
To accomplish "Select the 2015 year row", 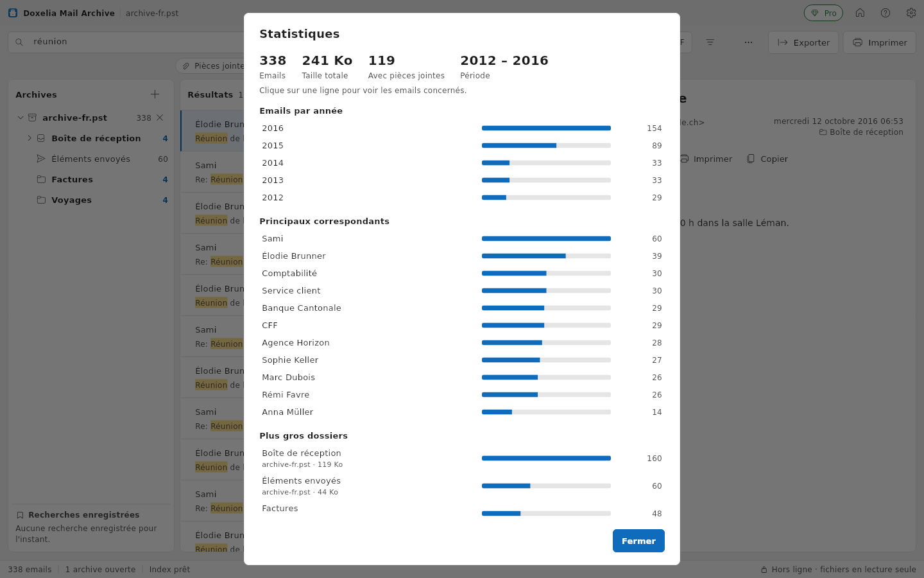I will (x=462, y=145).
